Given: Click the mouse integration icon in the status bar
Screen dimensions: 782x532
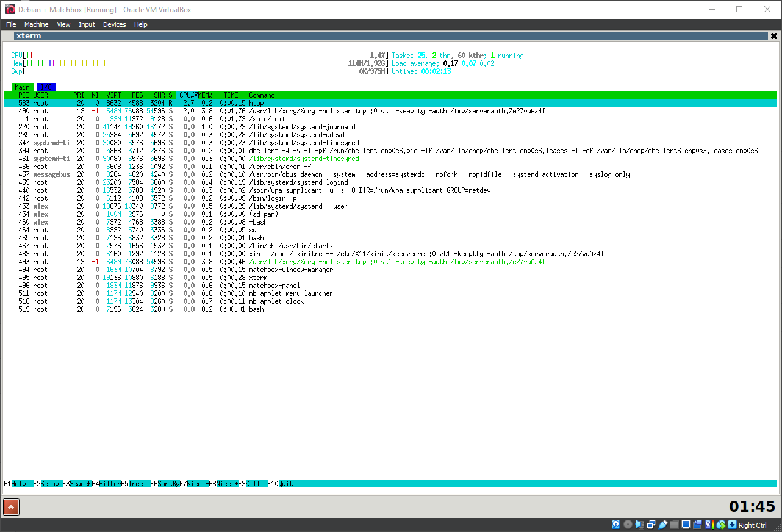Looking at the screenshot, I should tap(721, 524).
